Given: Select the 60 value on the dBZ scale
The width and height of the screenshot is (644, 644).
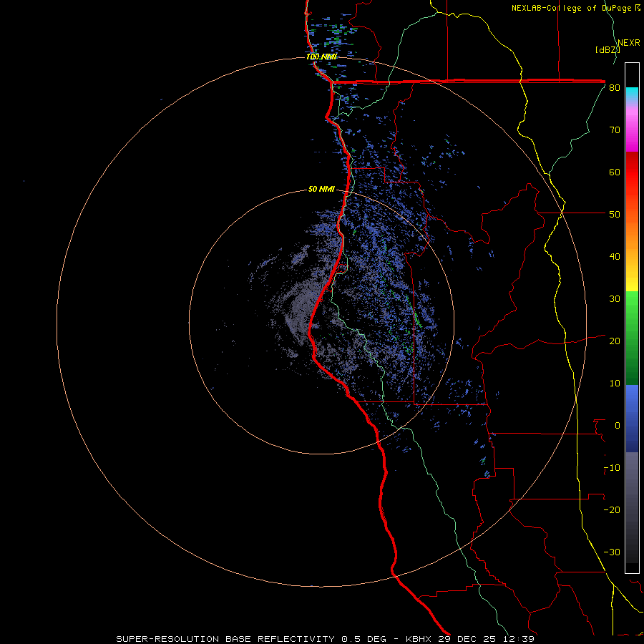Looking at the screenshot, I should [x=615, y=172].
